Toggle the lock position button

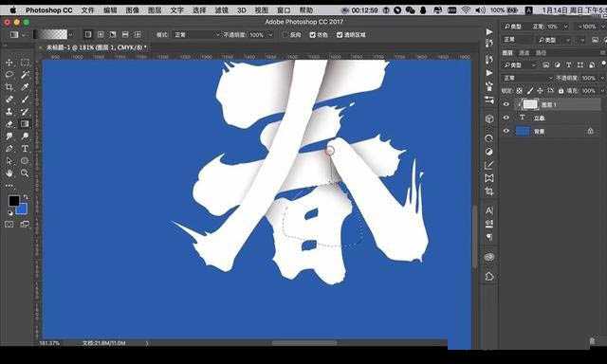point(540,91)
